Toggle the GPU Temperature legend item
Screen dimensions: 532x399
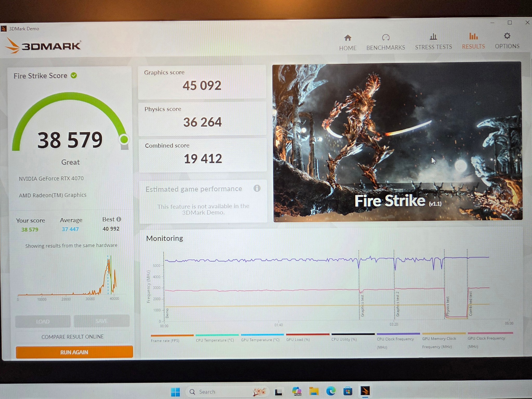262,337
